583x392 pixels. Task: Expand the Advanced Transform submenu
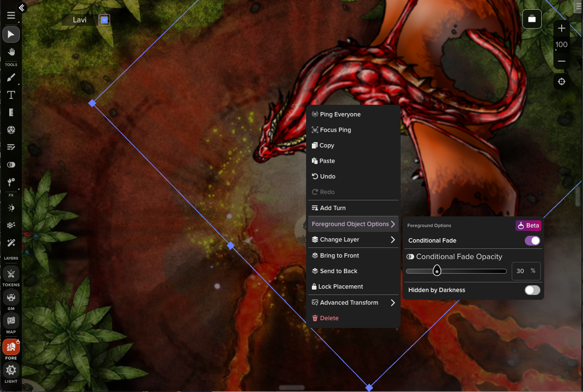pos(353,303)
